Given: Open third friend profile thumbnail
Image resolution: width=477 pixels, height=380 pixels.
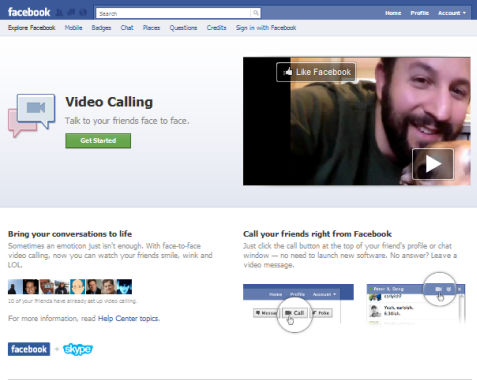Looking at the screenshot, I should [x=47, y=287].
